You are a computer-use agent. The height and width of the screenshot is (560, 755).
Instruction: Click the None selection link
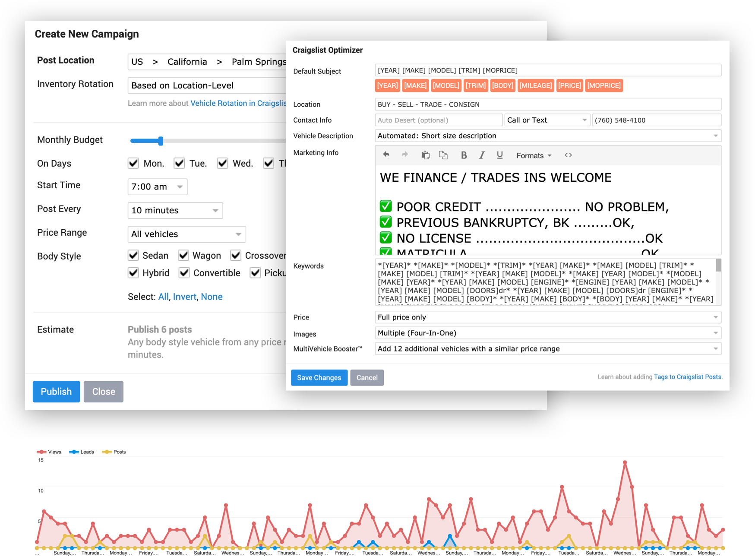point(212,297)
